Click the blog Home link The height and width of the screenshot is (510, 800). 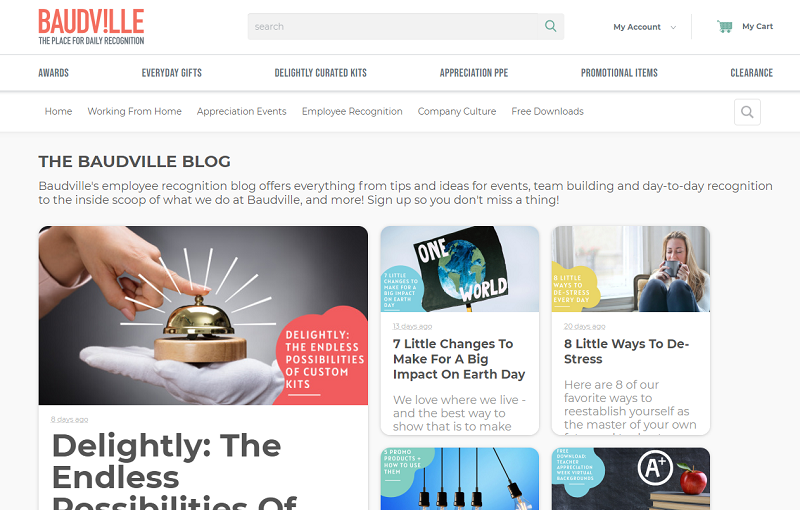pos(58,111)
